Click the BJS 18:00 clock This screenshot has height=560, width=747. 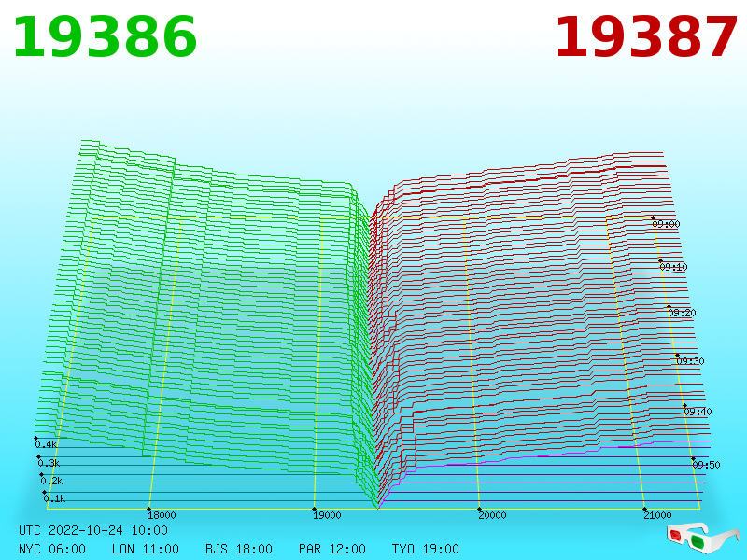239,549
